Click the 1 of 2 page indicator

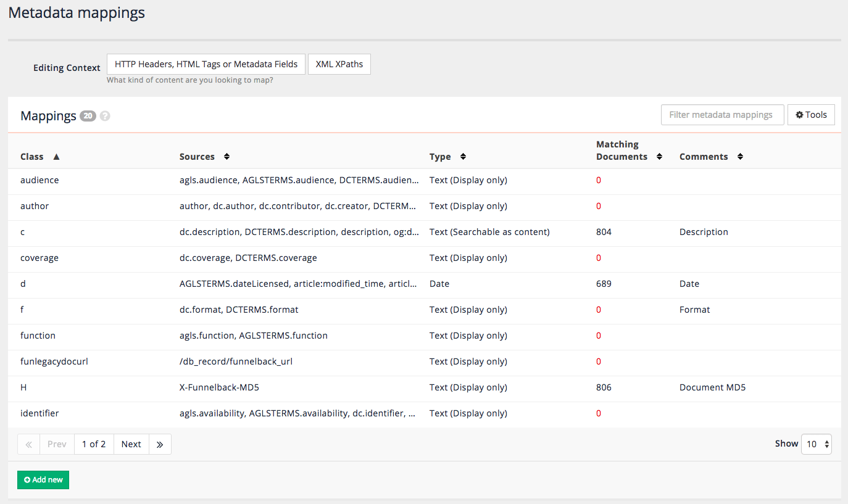[x=94, y=444]
